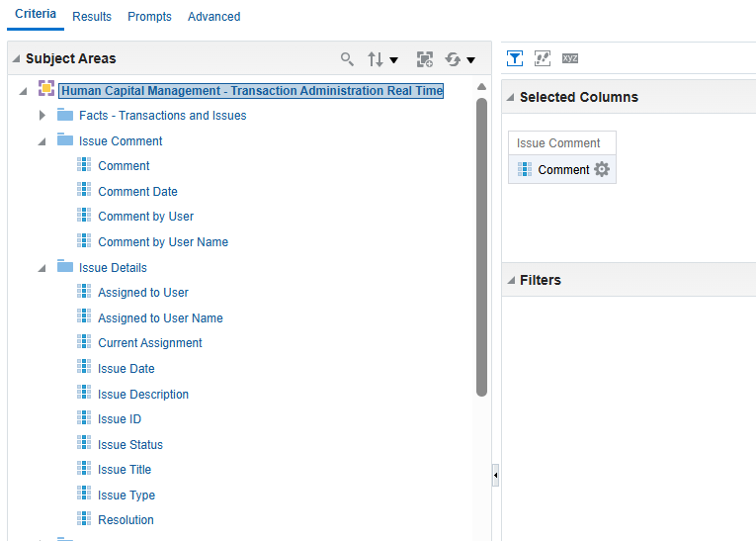Open the gear options for Comment column
Screen dimensions: 756x541
tap(602, 170)
